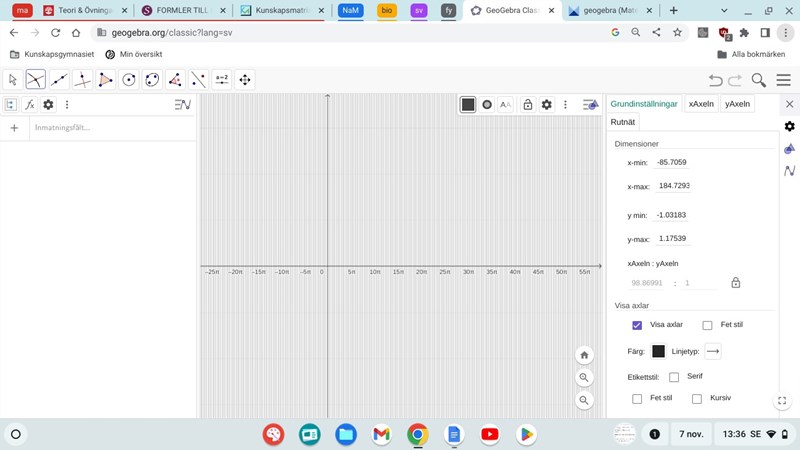Reset view with the home button
The height and width of the screenshot is (450, 800).
tap(584, 355)
